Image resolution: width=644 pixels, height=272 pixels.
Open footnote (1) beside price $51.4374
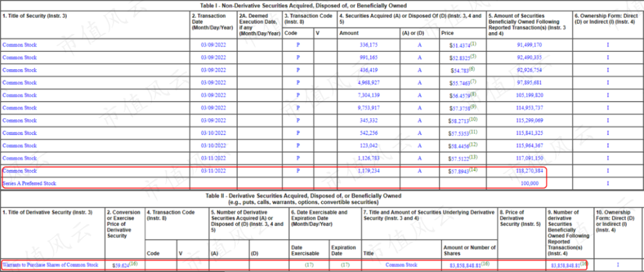pos(473,43)
